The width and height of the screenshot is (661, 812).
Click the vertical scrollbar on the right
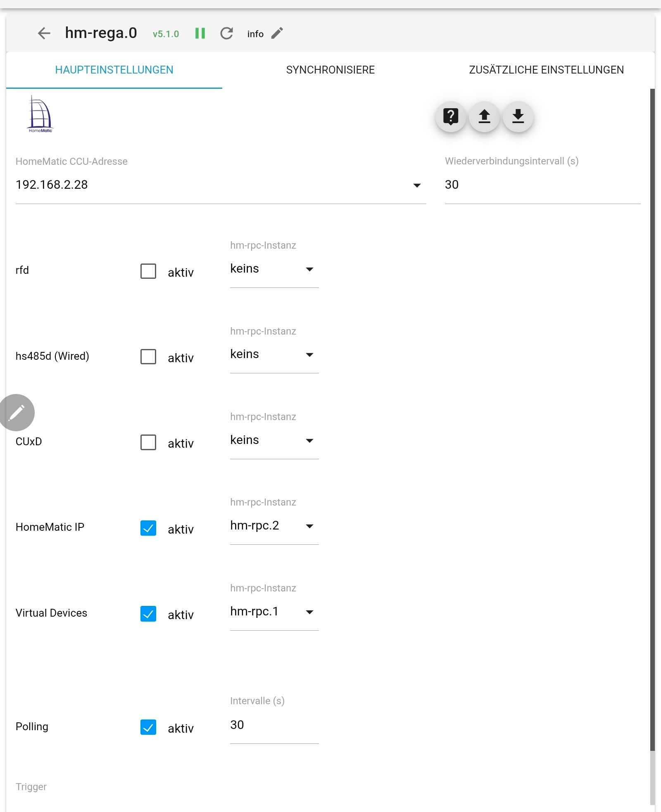(x=652, y=413)
